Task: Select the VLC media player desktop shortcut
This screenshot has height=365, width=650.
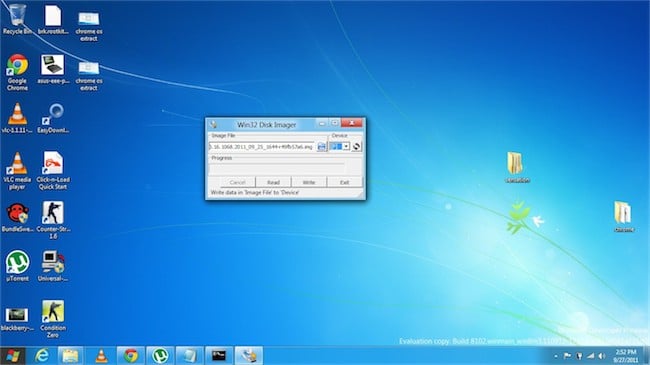Action: (x=17, y=171)
